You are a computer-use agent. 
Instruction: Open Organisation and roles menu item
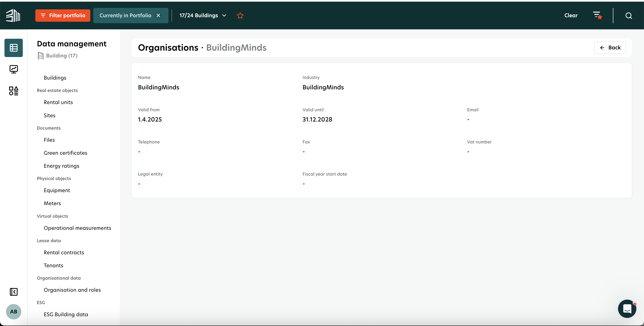click(x=72, y=290)
